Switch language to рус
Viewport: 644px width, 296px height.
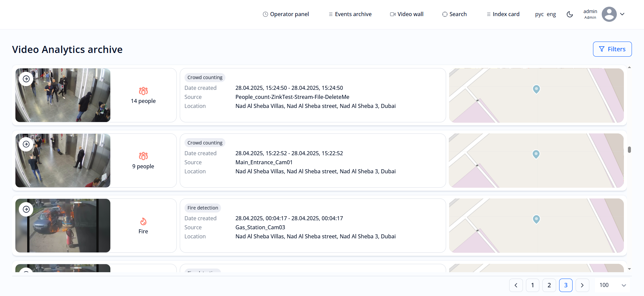pyautogui.click(x=539, y=14)
